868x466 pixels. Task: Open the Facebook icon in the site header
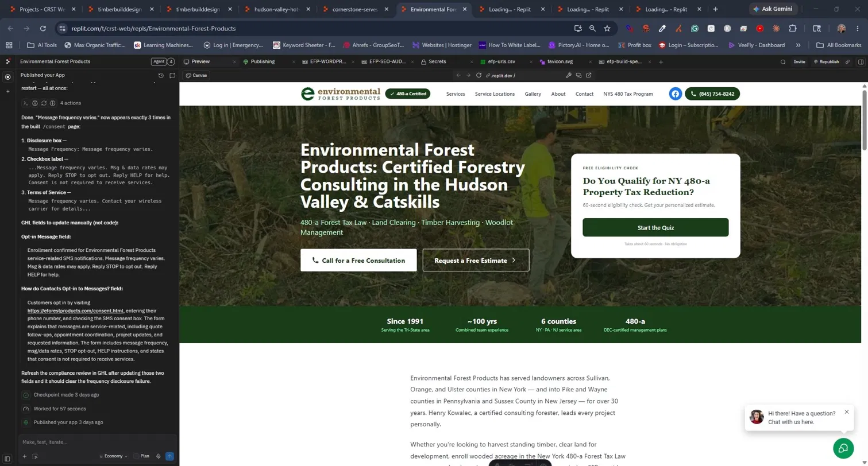pos(675,94)
